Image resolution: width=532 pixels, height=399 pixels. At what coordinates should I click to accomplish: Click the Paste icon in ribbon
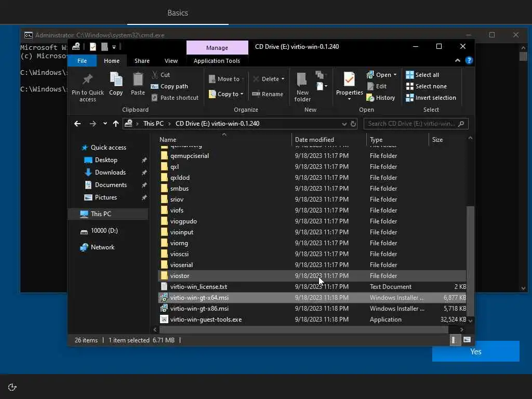[138, 79]
